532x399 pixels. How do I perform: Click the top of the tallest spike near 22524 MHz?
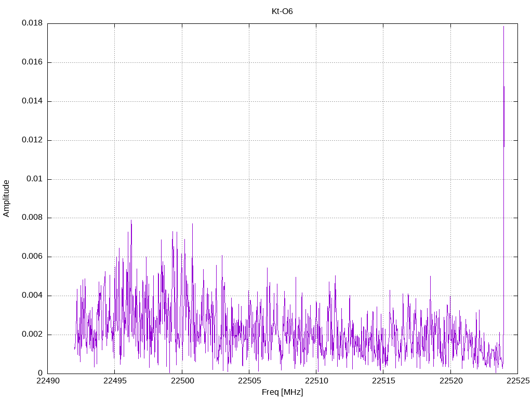click(503, 26)
